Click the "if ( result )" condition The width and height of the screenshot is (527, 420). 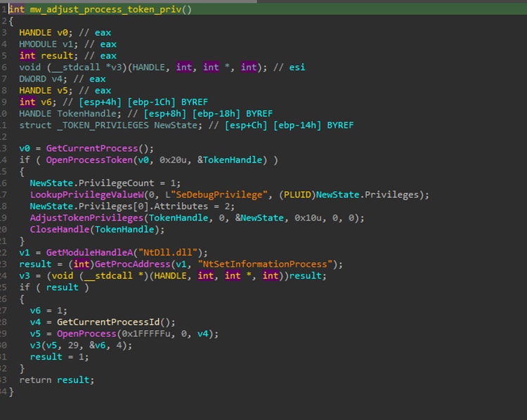click(54, 287)
